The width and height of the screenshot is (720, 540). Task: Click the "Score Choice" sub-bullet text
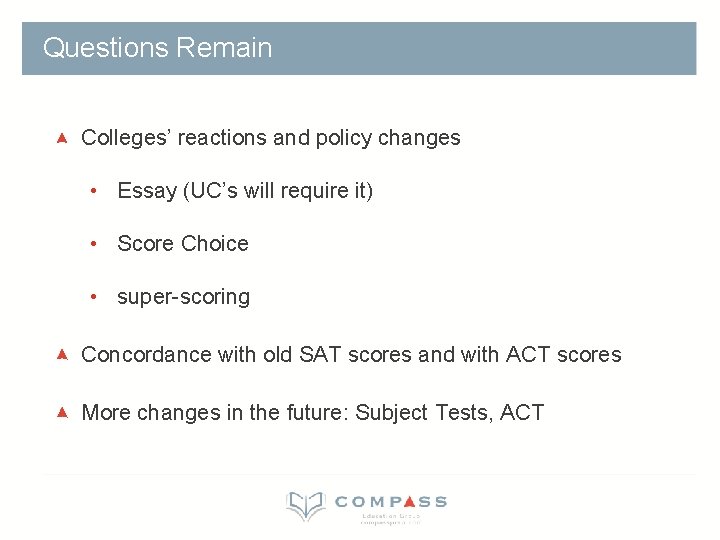click(x=183, y=244)
